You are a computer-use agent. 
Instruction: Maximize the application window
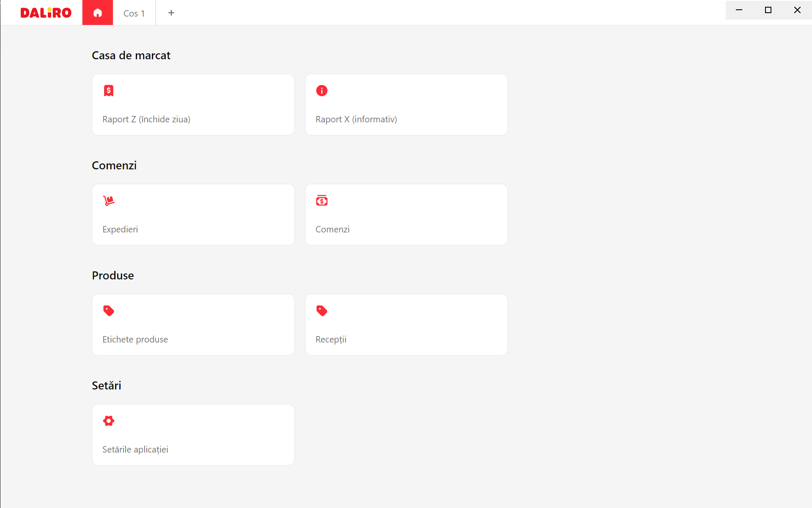(768, 10)
